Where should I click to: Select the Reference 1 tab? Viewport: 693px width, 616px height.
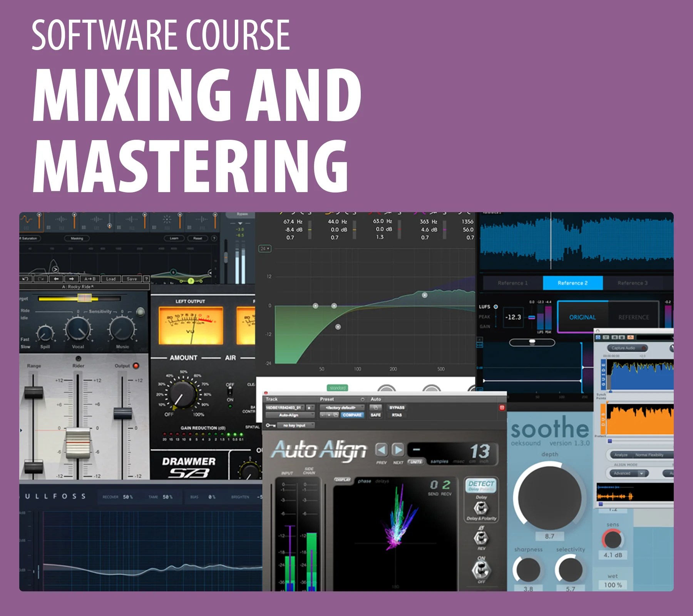tap(513, 283)
